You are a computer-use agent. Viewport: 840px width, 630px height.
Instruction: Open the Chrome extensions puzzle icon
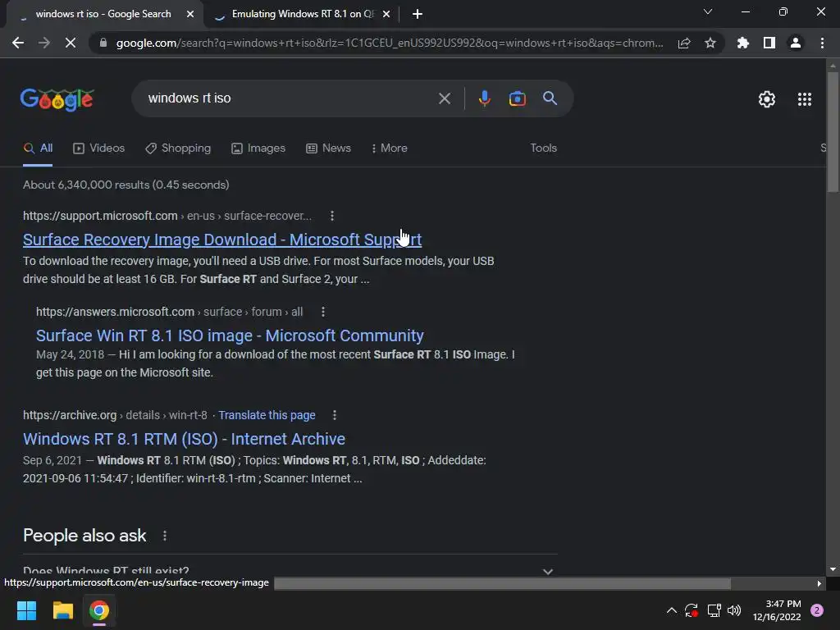click(743, 43)
